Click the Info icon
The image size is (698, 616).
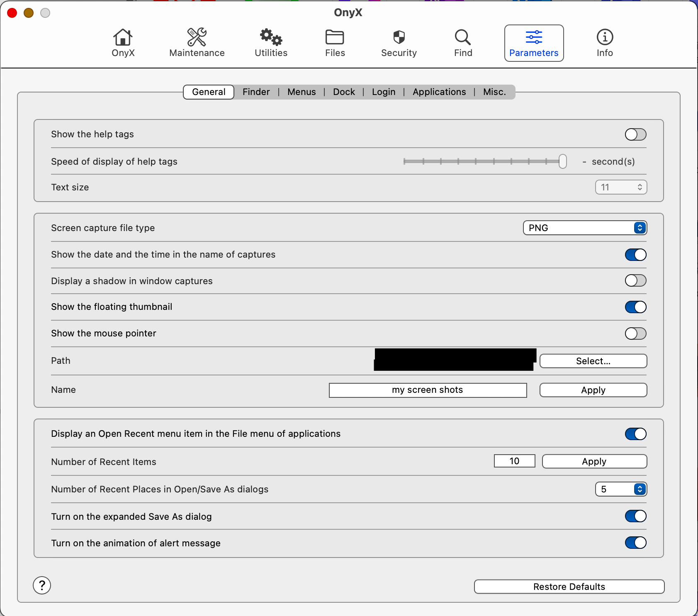coord(604,42)
